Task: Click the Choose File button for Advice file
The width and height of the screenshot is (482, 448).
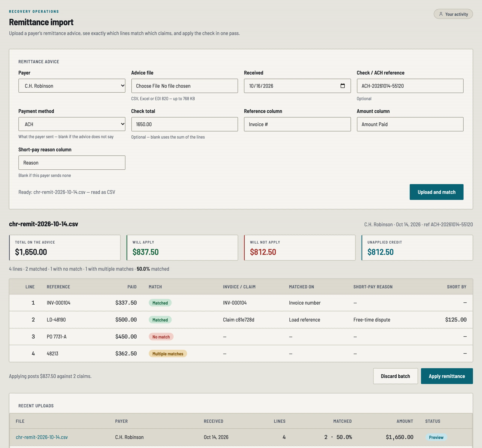Action: (x=148, y=86)
